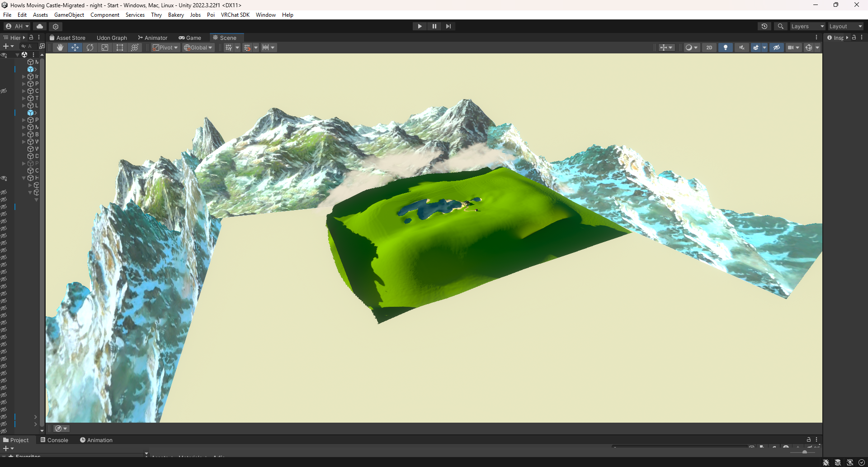Select the Hand (View) tool

point(60,48)
